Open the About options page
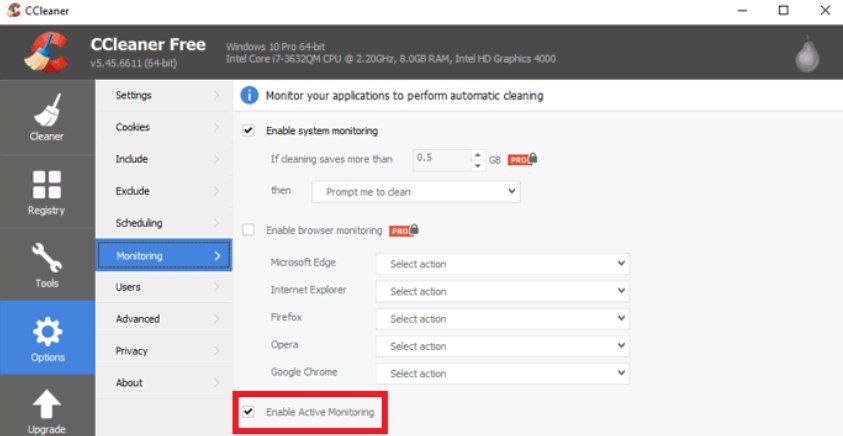Image resolution: width=843 pixels, height=436 pixels. (164, 383)
